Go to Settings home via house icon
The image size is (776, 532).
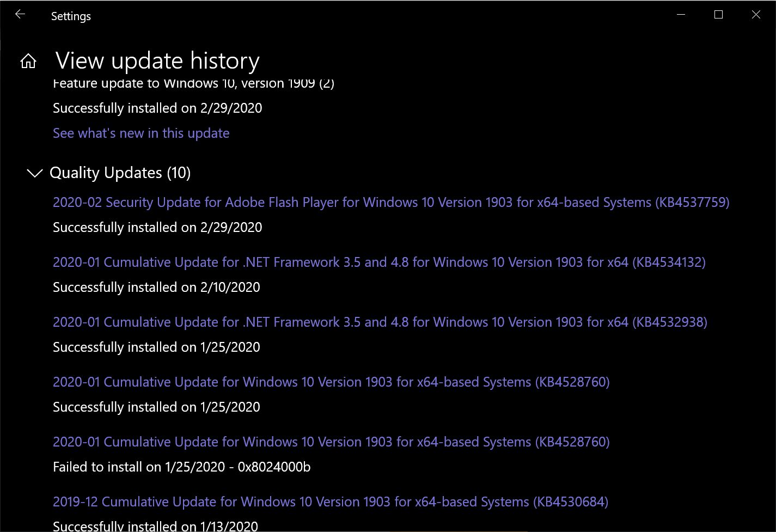point(28,62)
